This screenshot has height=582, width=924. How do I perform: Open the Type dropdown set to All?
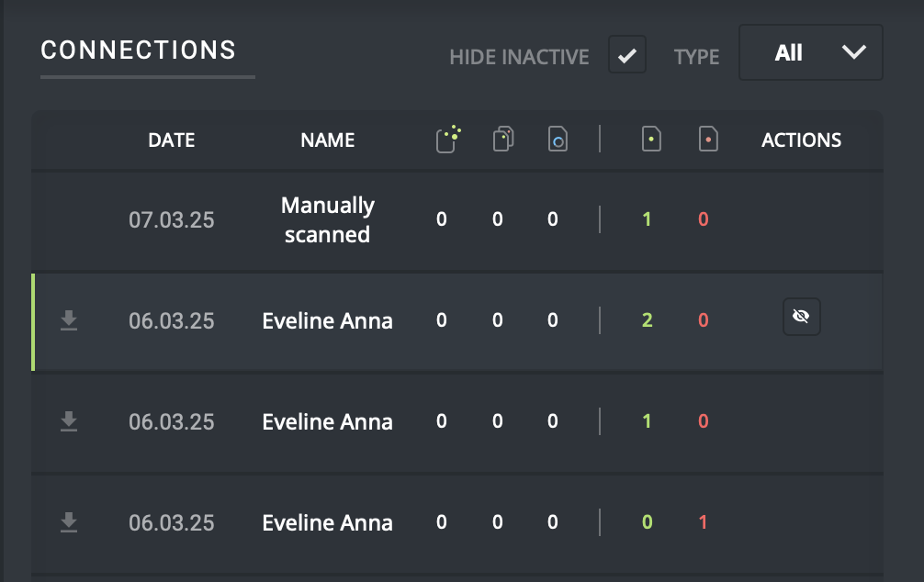[810, 53]
